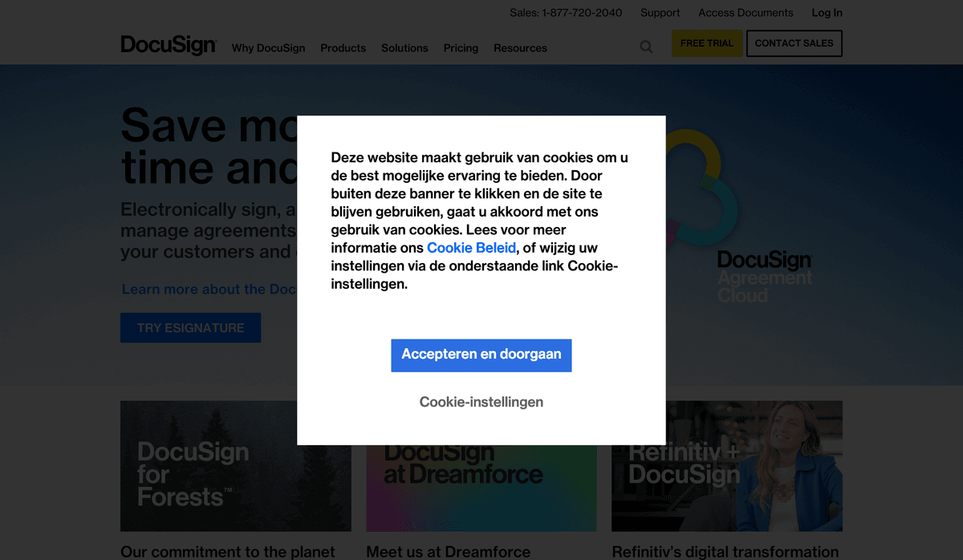This screenshot has width=963, height=560.
Task: Open the Products menu
Action: [343, 48]
